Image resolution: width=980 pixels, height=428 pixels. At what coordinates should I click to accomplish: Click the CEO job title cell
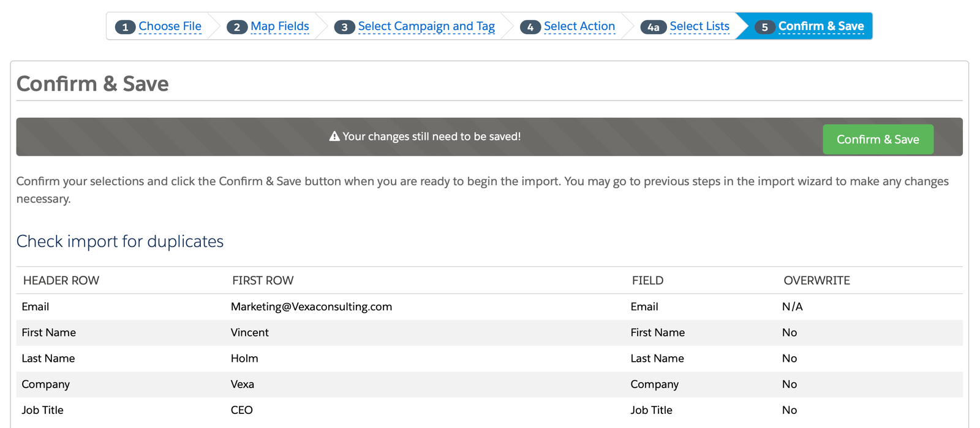click(x=241, y=410)
